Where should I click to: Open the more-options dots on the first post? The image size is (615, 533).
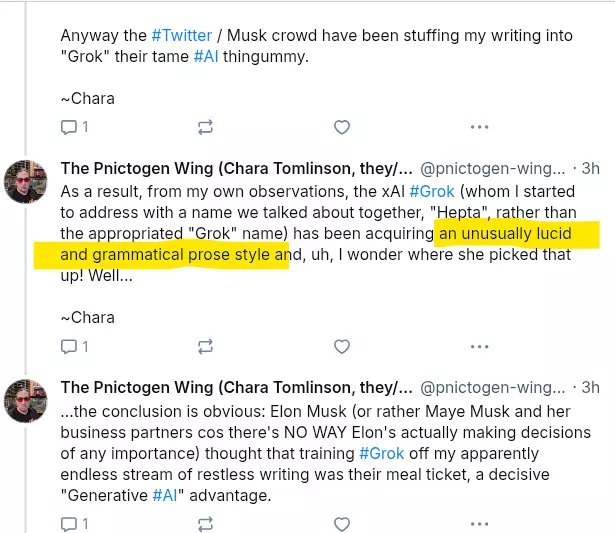pos(479,127)
